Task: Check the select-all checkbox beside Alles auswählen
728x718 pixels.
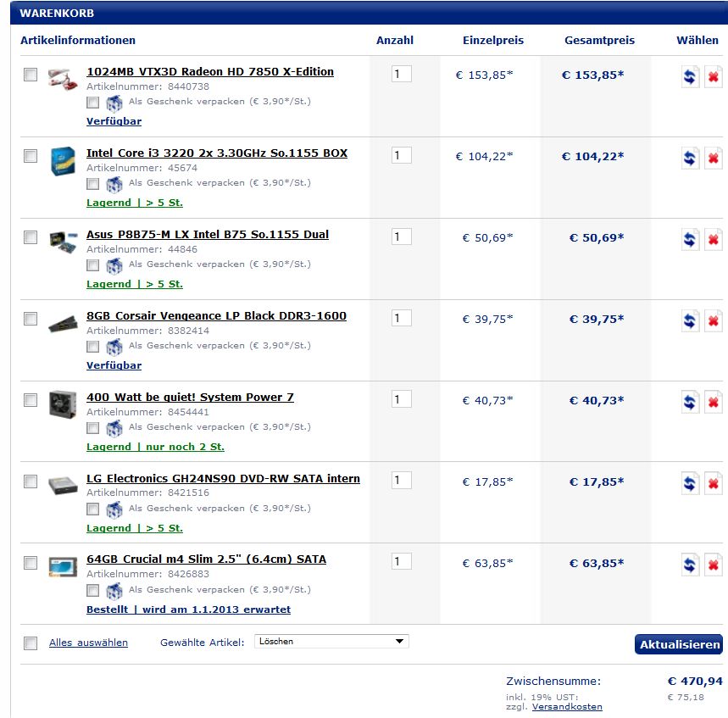Action: pos(31,643)
